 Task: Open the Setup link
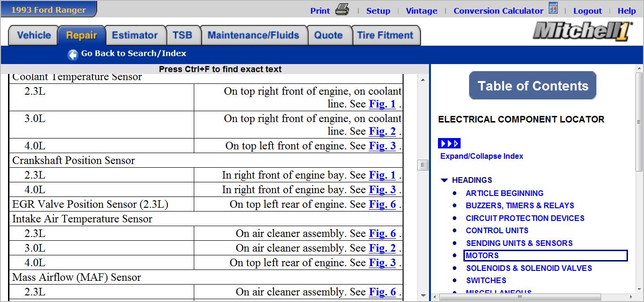point(378,11)
